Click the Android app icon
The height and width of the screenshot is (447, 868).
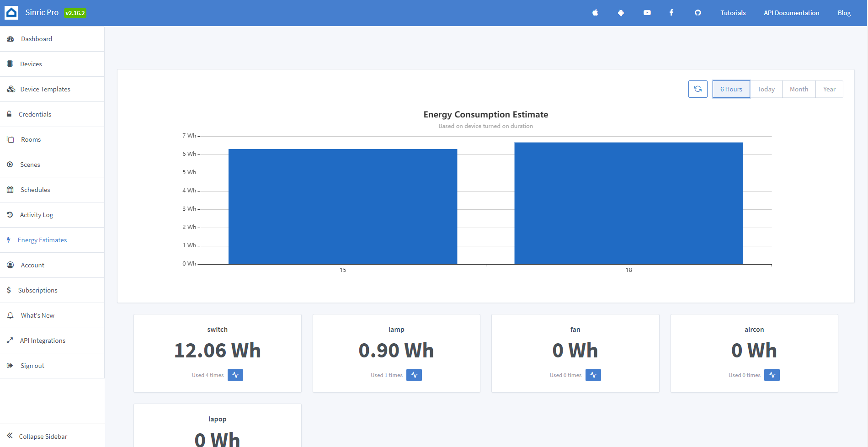(621, 12)
